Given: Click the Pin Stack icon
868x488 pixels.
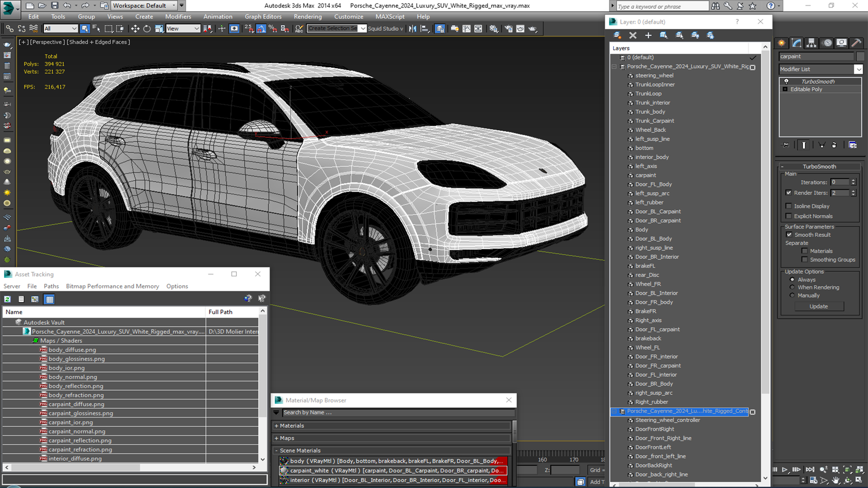Looking at the screenshot, I should tap(786, 145).
